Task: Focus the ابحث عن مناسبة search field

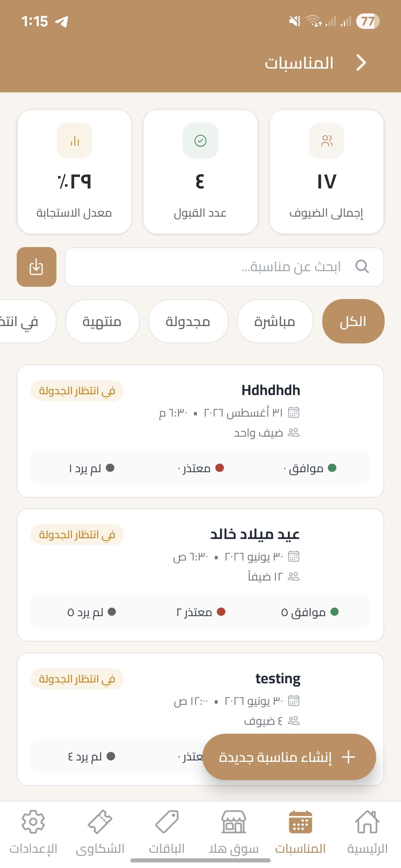Action: pyautogui.click(x=224, y=267)
